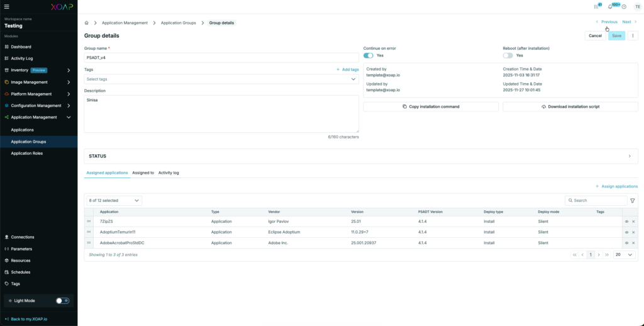644x326 pixels.
Task: Open the help question mark icon
Action: [624, 6]
